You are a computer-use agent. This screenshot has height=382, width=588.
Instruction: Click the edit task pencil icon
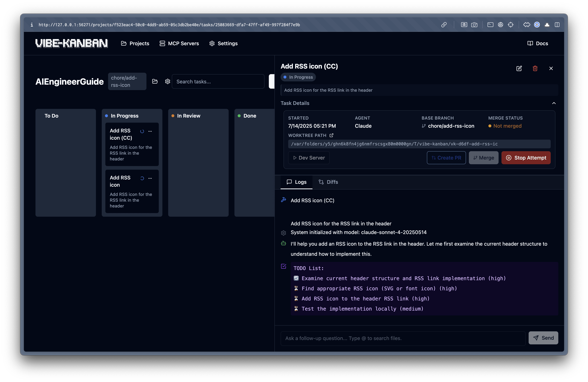point(519,68)
